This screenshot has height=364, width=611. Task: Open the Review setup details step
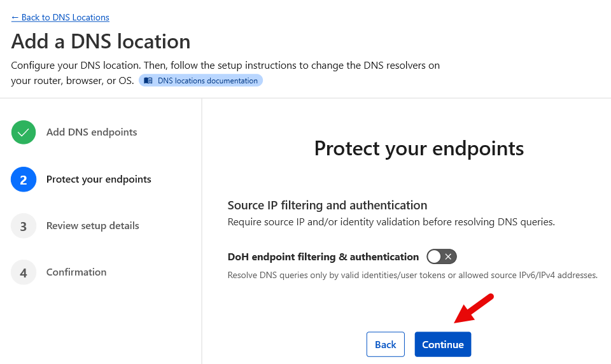click(x=92, y=226)
